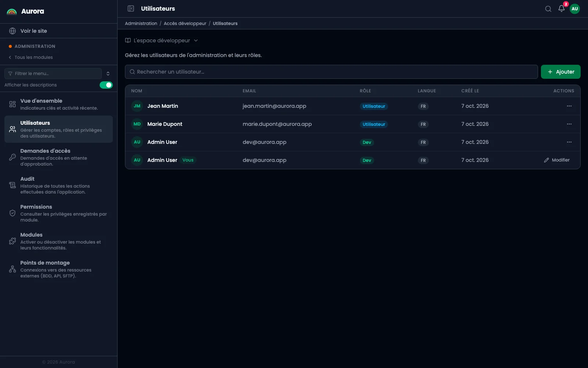This screenshot has height=368, width=588.
Task: Open the Demandes d'accès menu item
Action: pos(58,157)
